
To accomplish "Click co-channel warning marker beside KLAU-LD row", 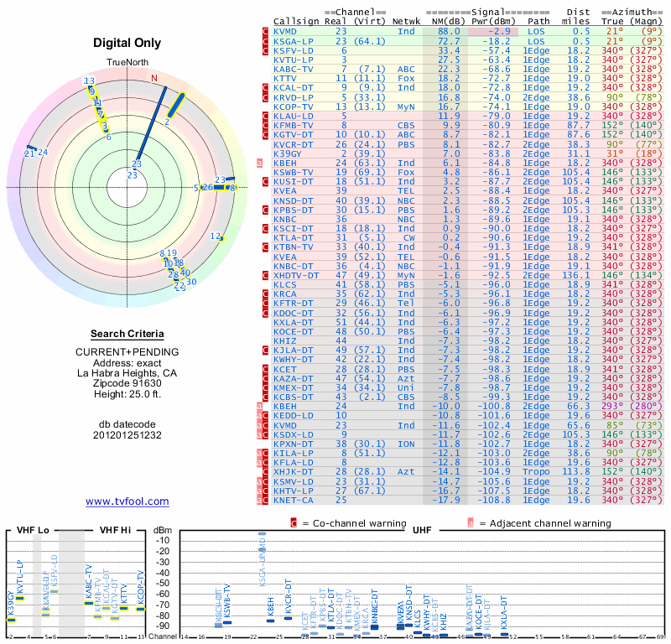I will click(x=265, y=116).
